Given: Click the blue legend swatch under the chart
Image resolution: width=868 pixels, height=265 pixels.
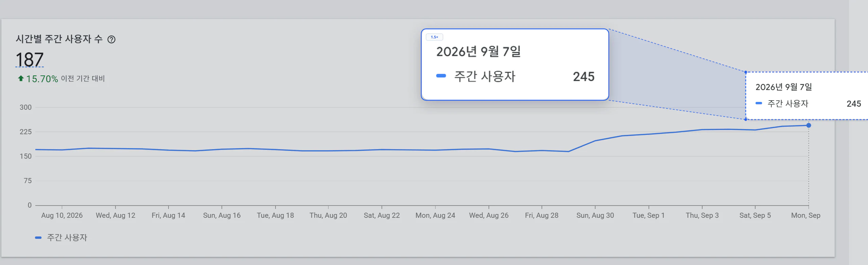Looking at the screenshot, I should click(38, 238).
